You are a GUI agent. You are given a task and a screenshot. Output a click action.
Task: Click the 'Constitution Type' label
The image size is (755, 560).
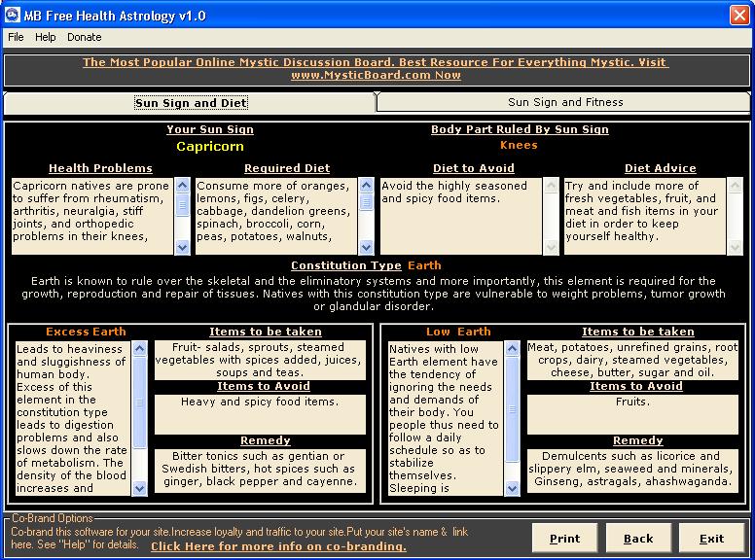click(x=345, y=265)
